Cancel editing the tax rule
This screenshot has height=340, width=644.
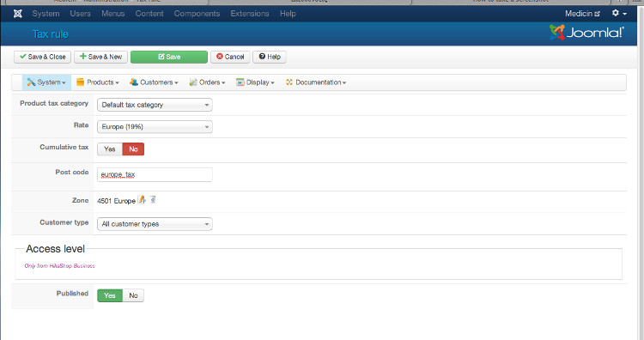tap(230, 57)
